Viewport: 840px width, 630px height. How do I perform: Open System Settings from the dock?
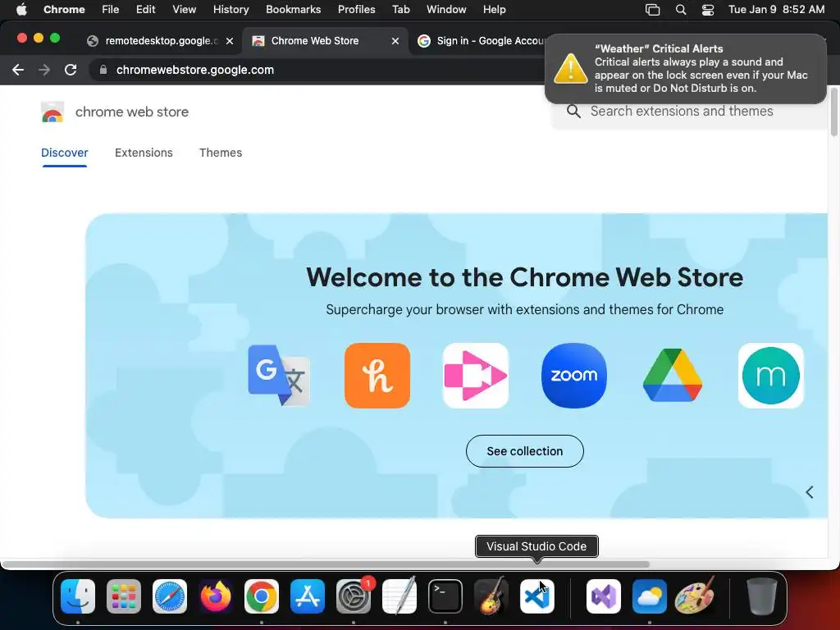pos(354,596)
